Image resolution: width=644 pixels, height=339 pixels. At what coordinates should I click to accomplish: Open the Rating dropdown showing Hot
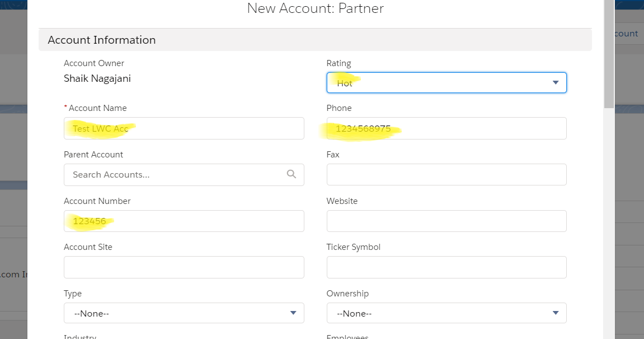click(x=446, y=83)
